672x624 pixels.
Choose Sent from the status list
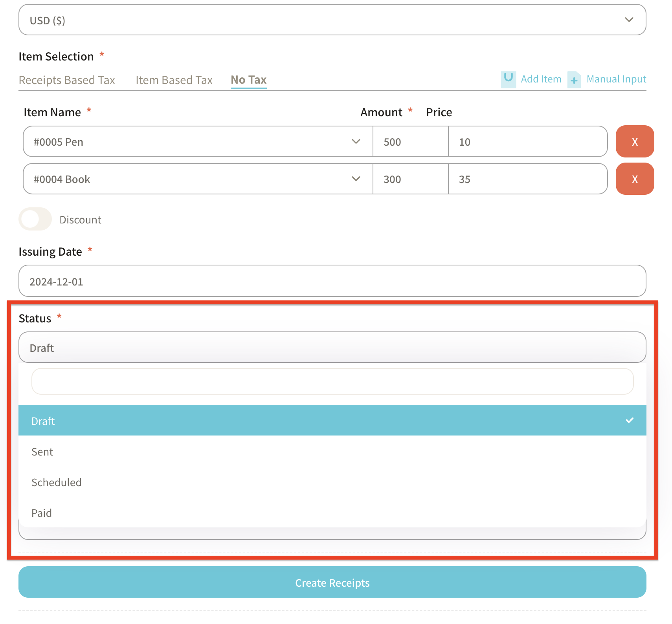pos(42,452)
